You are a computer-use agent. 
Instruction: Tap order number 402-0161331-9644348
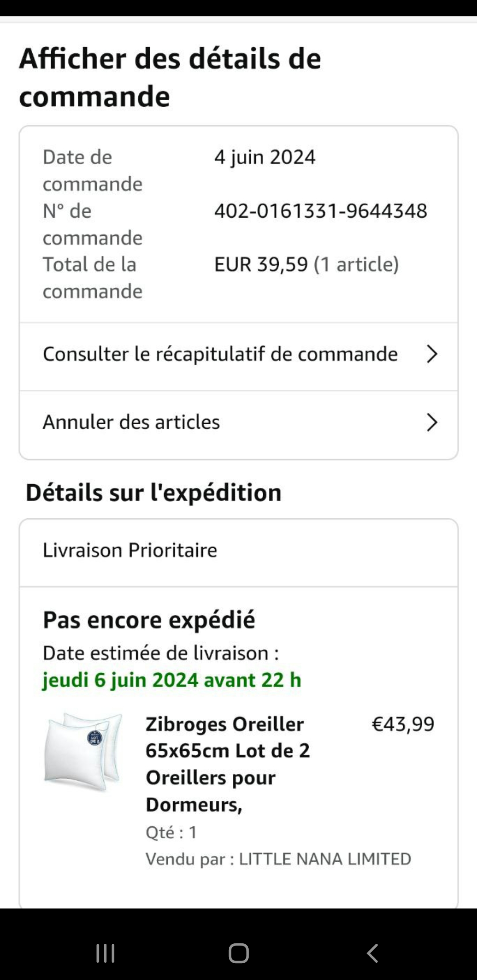click(321, 211)
